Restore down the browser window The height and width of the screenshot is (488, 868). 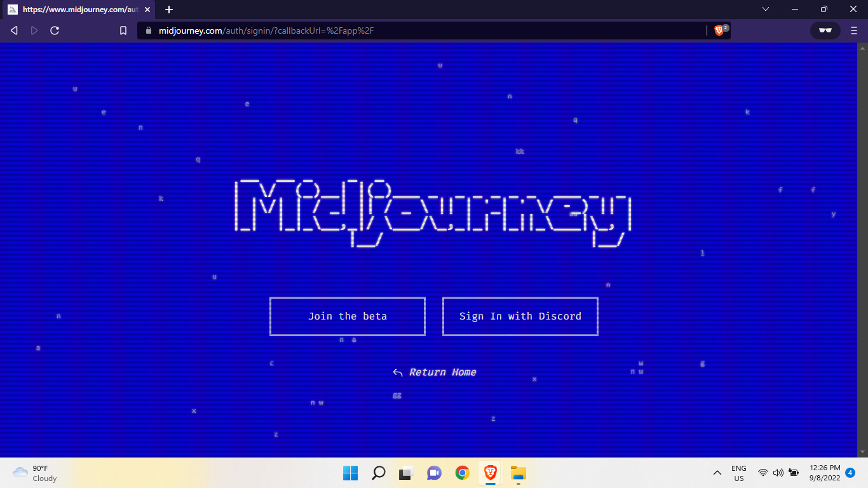824,10
